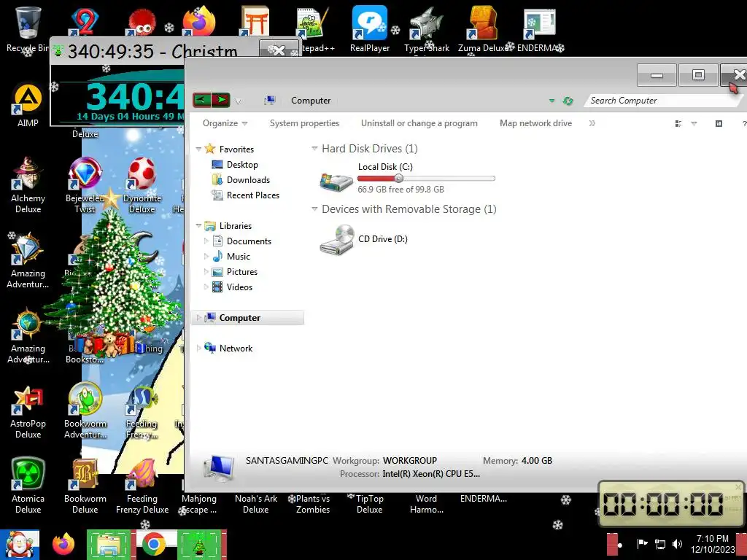Collapse Devices with Removable Storage group
This screenshot has height=560, width=747.
coord(314,209)
